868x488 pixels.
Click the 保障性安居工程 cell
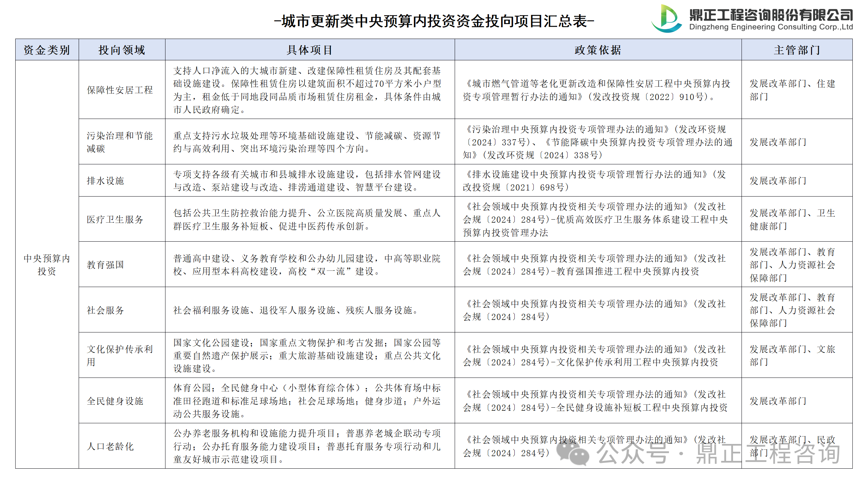[120, 90]
